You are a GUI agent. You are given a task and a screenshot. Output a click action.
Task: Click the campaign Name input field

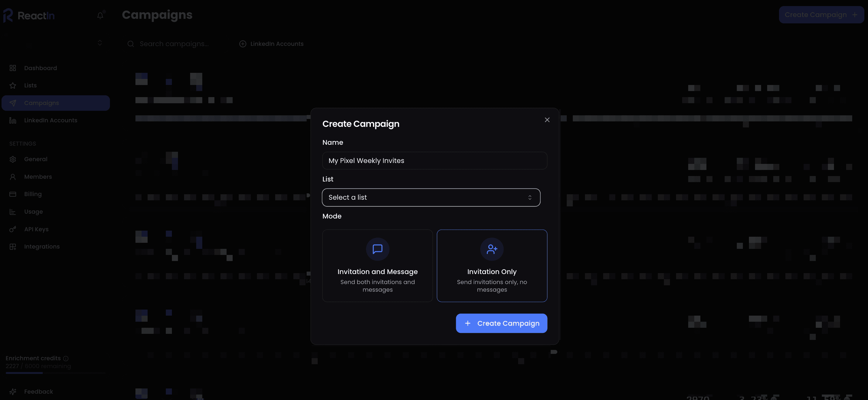[x=434, y=161]
